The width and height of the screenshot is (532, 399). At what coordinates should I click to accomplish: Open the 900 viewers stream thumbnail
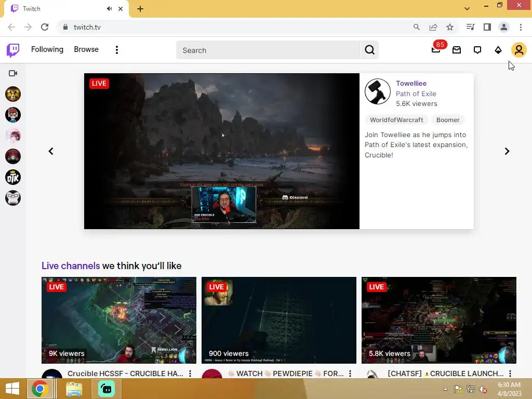[279, 320]
